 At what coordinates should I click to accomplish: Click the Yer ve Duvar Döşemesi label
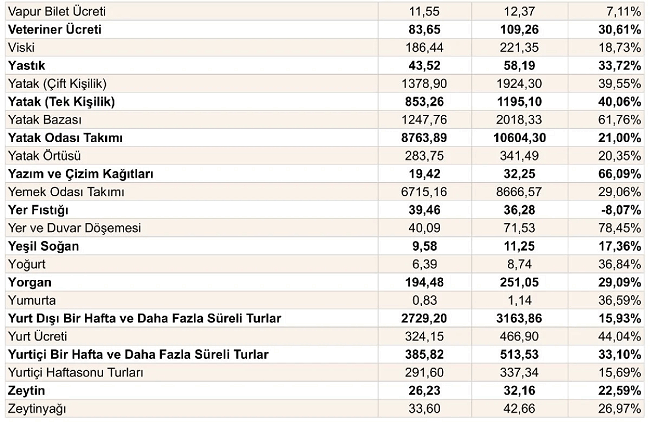(75, 228)
